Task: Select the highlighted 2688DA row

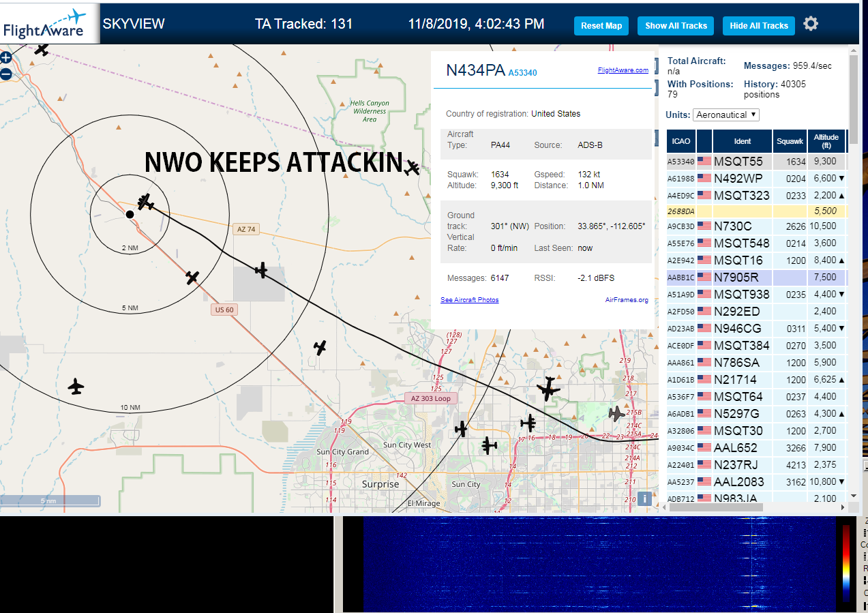Action: (x=756, y=211)
